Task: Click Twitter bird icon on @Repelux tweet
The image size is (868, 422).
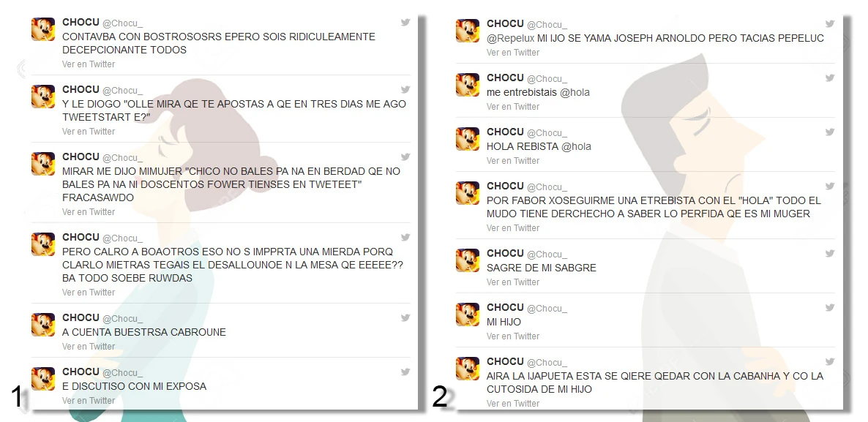Action: (x=830, y=24)
